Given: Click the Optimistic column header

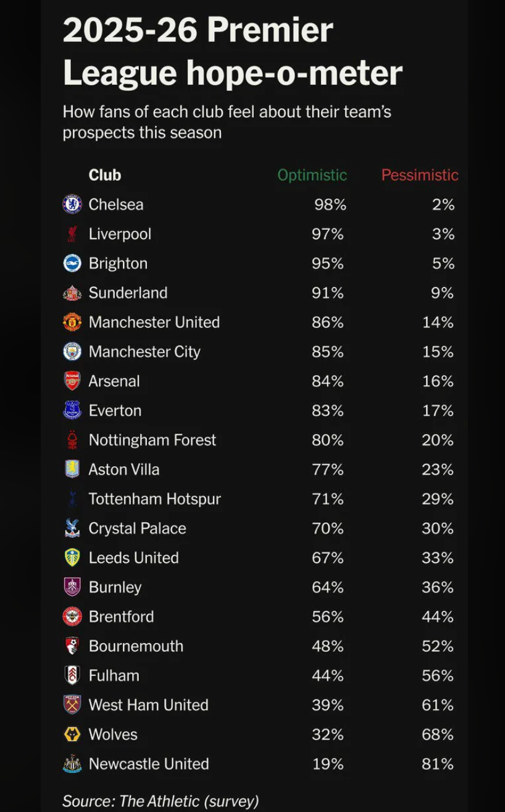Looking at the screenshot, I should (312, 175).
